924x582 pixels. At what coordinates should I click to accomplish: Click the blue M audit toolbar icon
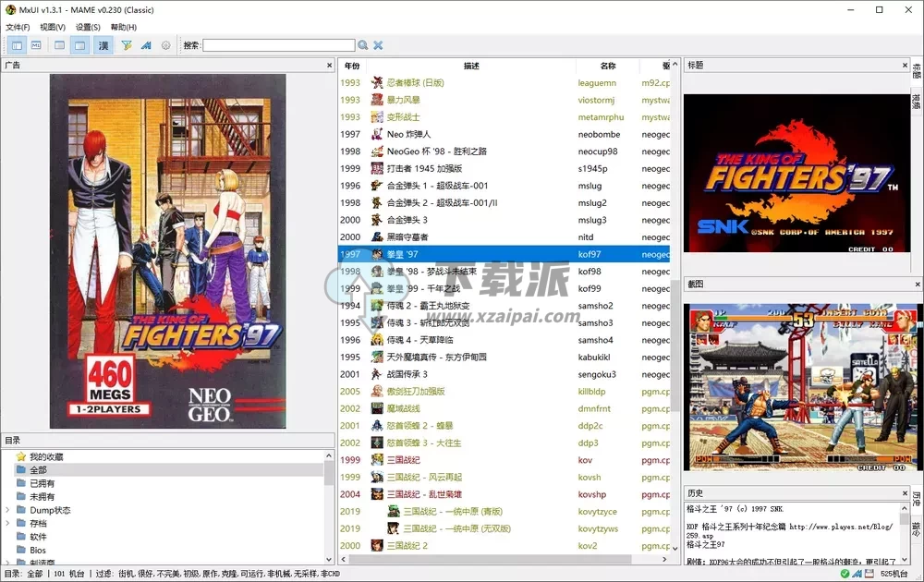tap(146, 45)
